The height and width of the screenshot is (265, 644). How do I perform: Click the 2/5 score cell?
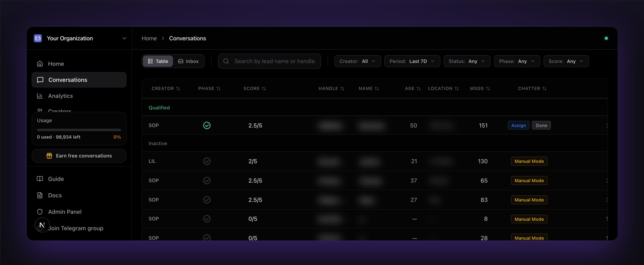click(x=253, y=161)
